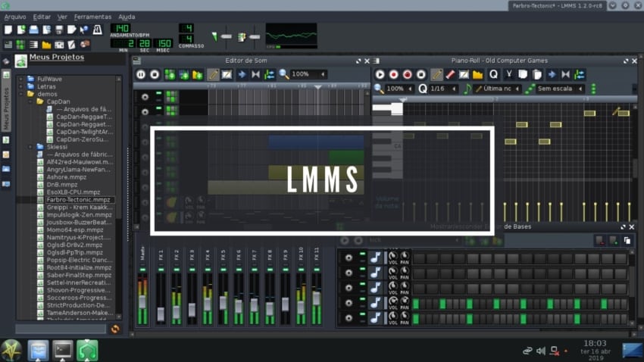644x362 pixels.
Task: Open the Sem escala scale dropdown
Action: point(559,89)
